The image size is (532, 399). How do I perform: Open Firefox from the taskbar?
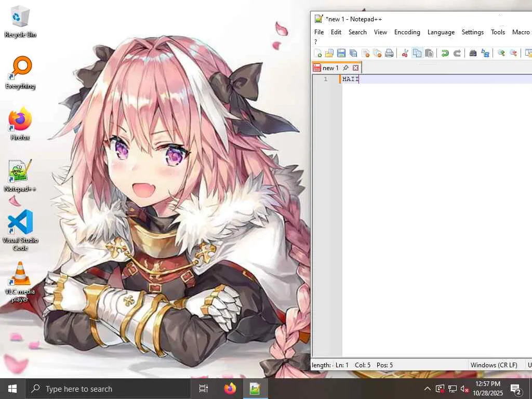[230, 389]
